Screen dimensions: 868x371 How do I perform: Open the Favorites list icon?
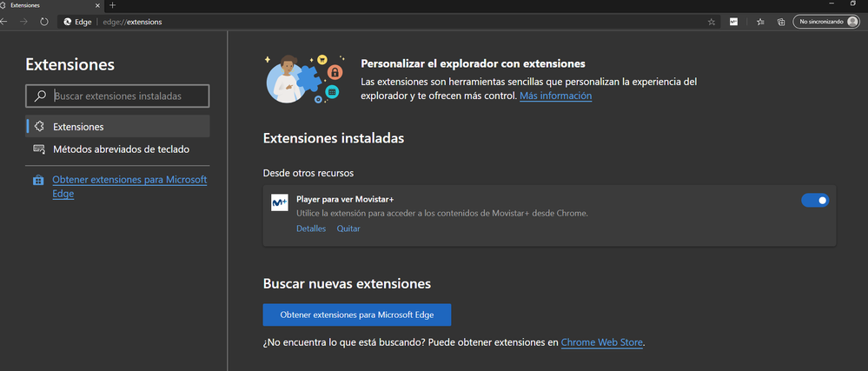760,22
